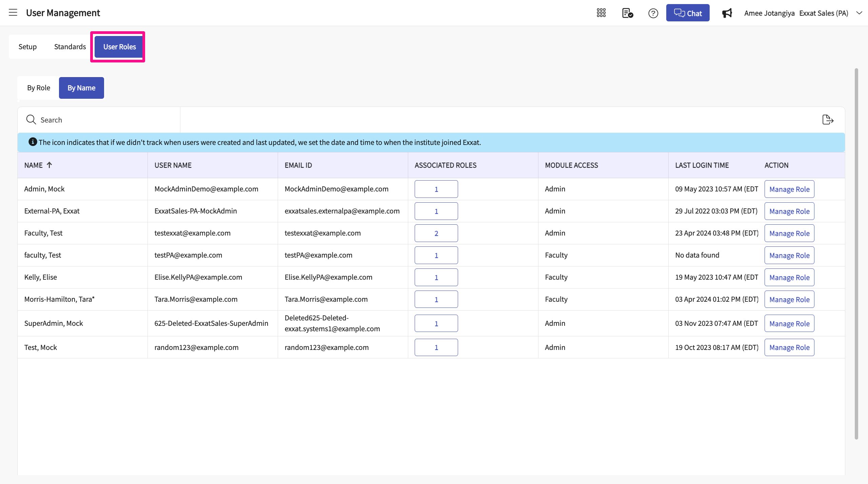Click the search magnifier icon
The height and width of the screenshot is (484, 868).
[31, 120]
